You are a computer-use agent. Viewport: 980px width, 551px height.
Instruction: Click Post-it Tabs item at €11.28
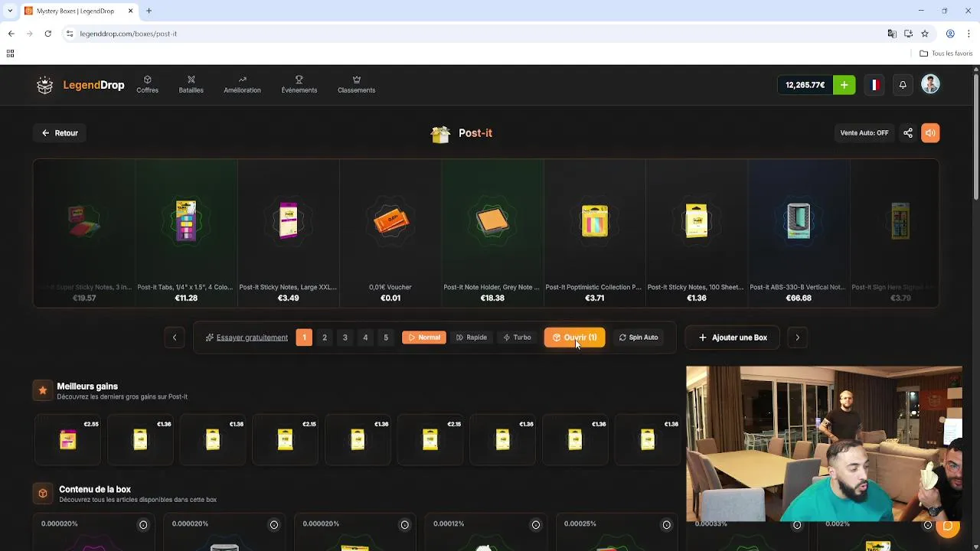[x=186, y=233]
